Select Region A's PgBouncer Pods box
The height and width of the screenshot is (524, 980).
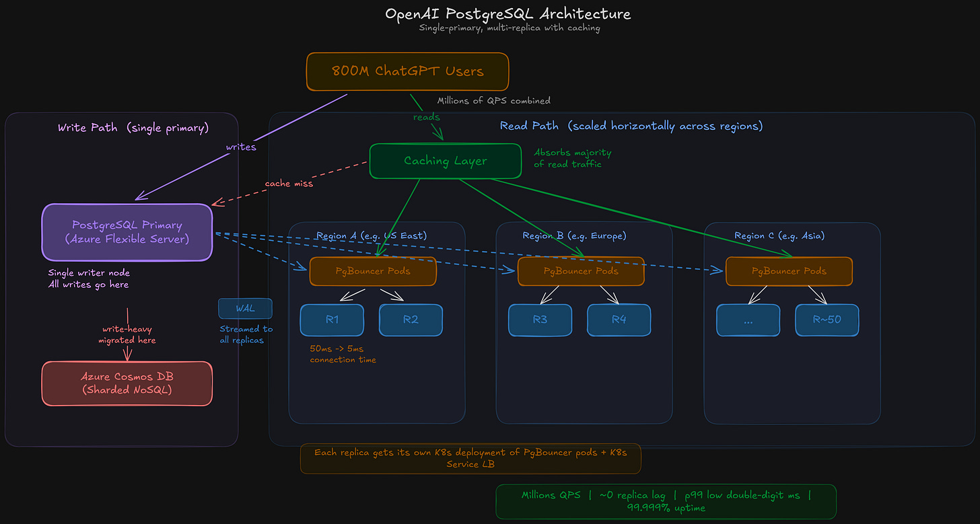point(372,271)
